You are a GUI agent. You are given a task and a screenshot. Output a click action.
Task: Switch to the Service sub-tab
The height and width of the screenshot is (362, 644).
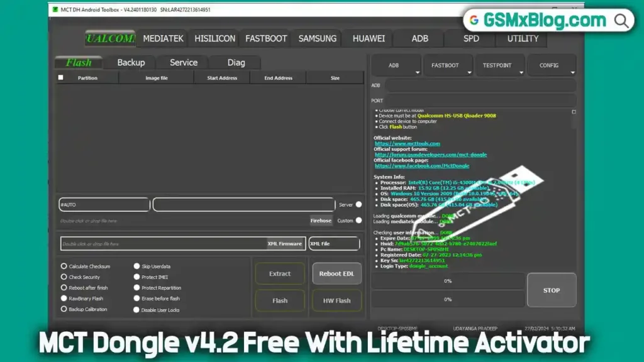coord(184,62)
